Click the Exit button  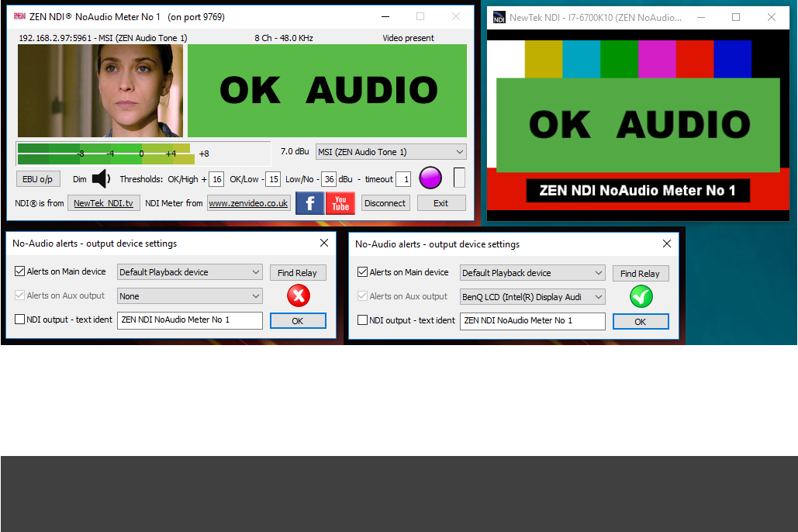tap(441, 203)
